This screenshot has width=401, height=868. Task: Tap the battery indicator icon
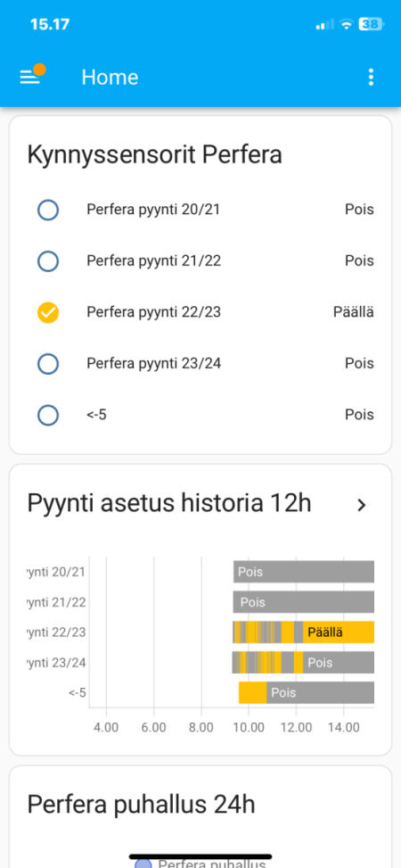click(371, 24)
